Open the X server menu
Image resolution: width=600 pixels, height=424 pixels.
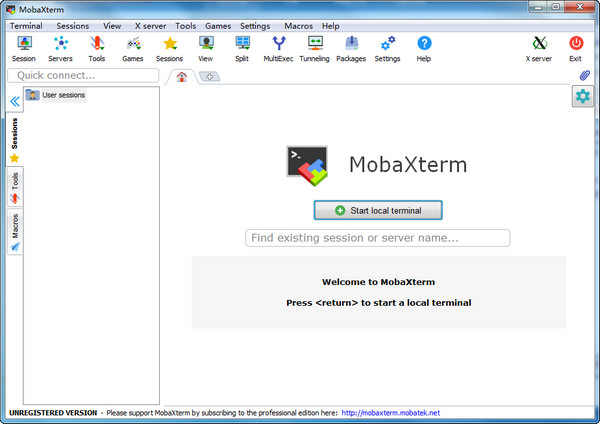click(x=150, y=26)
